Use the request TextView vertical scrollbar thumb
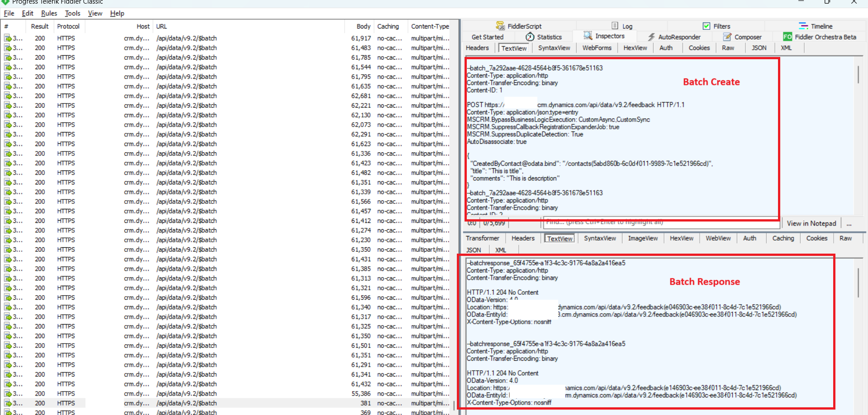This screenshot has height=415, width=868. pos(858,75)
